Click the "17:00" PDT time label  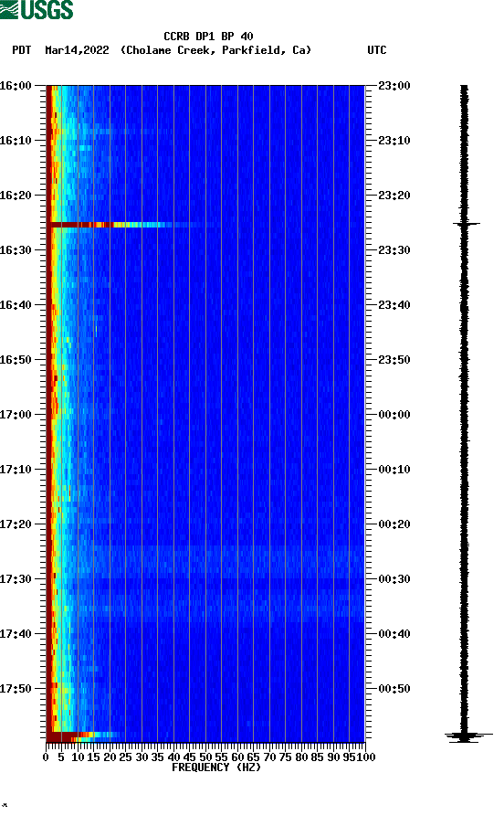click(16, 415)
